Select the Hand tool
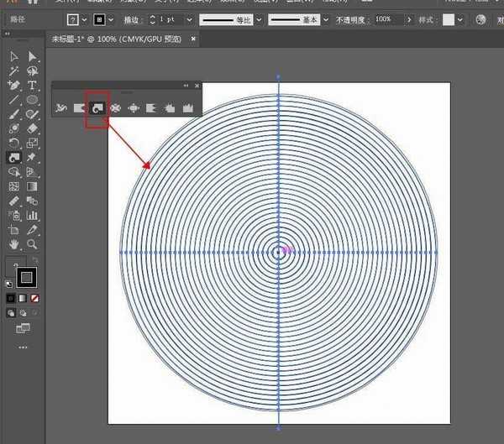504x444 pixels. pos(14,244)
